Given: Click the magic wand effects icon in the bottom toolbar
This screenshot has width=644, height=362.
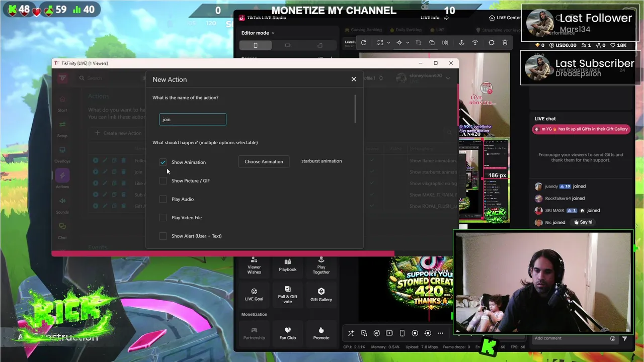Looking at the screenshot, I should pyautogui.click(x=351, y=333).
